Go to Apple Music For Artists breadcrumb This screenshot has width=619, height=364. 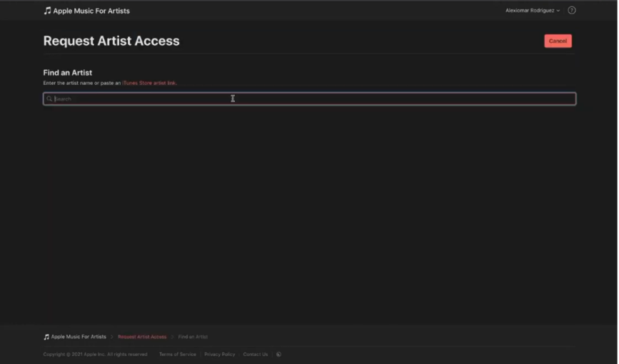[x=75, y=337]
